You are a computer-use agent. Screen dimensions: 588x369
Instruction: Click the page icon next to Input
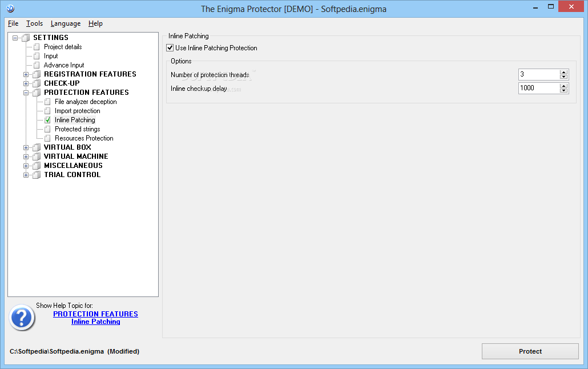point(37,56)
